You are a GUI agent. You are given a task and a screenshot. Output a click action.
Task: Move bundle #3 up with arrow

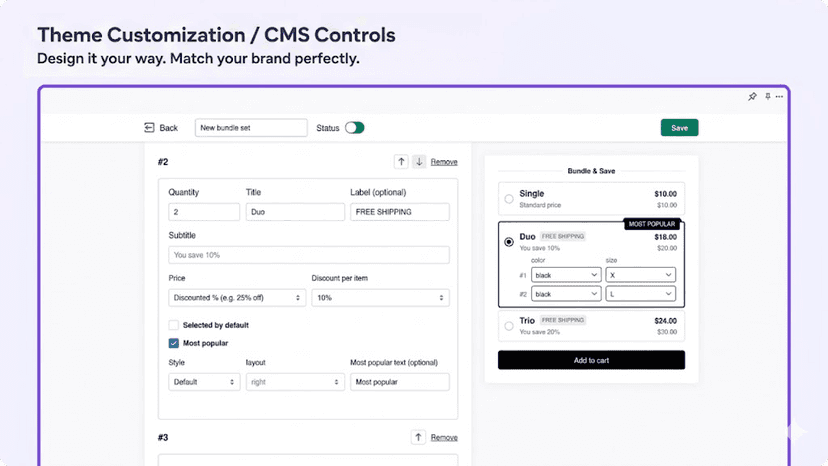tap(418, 437)
